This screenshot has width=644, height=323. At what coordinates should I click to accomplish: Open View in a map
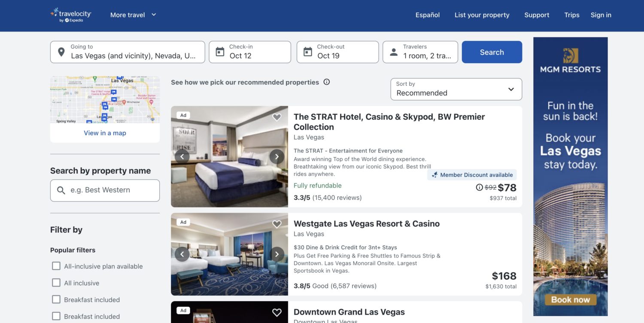coord(104,133)
